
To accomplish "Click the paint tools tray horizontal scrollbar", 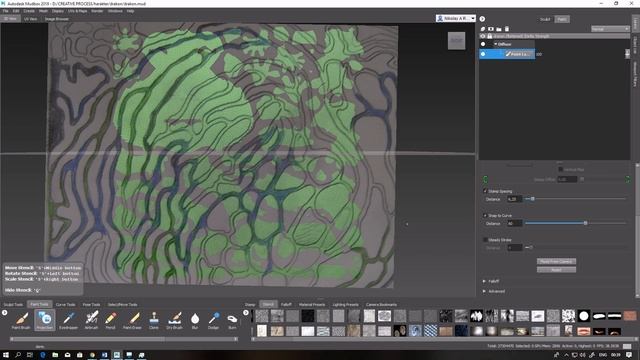I will pyautogui.click(x=124, y=339).
